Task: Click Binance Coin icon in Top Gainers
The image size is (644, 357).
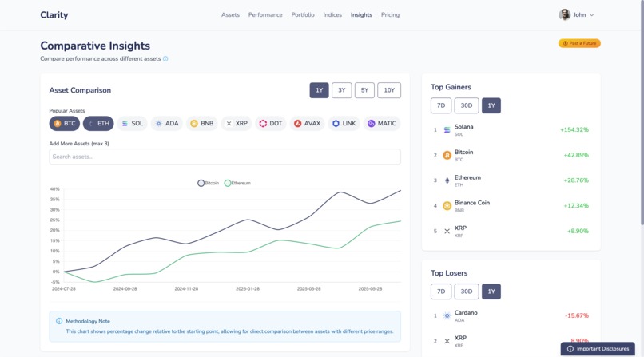Action: 447,206
